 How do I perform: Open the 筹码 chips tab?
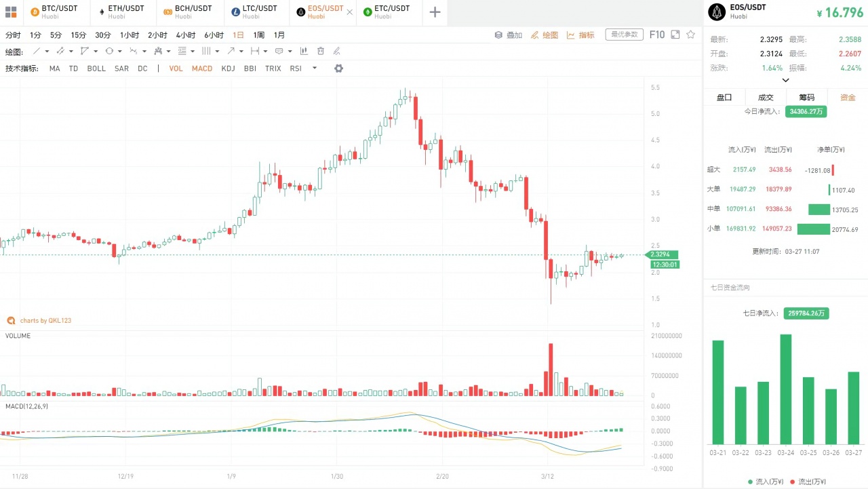[x=807, y=98]
